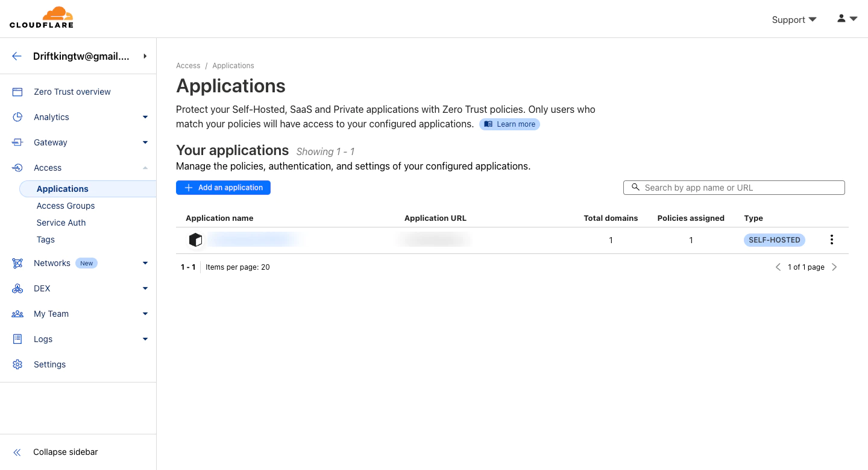Click the Settings gear icon
The width and height of the screenshot is (868, 470).
click(x=17, y=364)
